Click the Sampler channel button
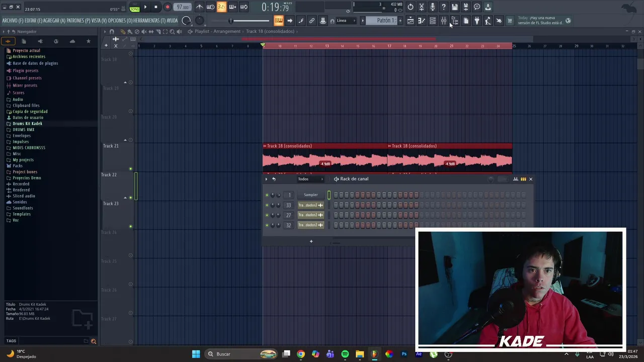Screen dimensions: 644x362 (311, 195)
